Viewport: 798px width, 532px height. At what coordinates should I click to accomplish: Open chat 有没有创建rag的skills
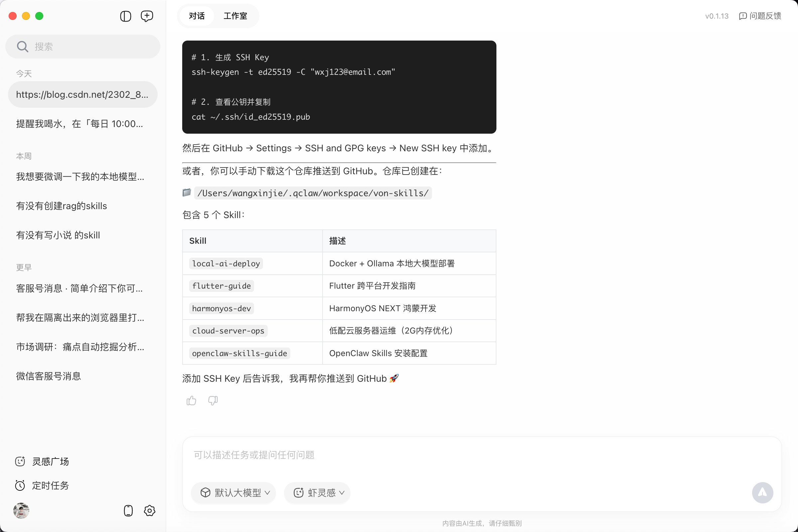62,206
